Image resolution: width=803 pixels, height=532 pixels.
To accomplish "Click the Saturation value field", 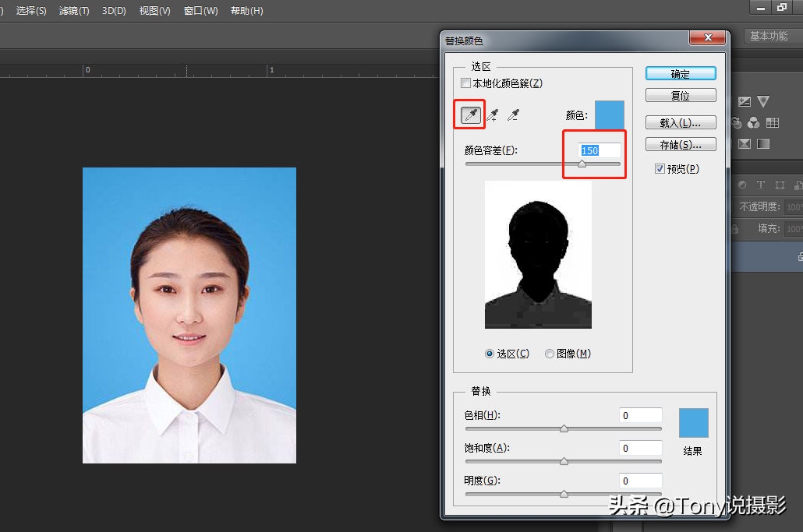I will click(x=641, y=448).
